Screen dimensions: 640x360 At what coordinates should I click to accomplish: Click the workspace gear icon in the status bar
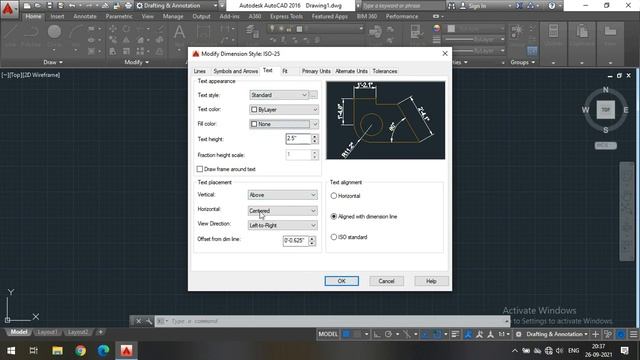519,334
